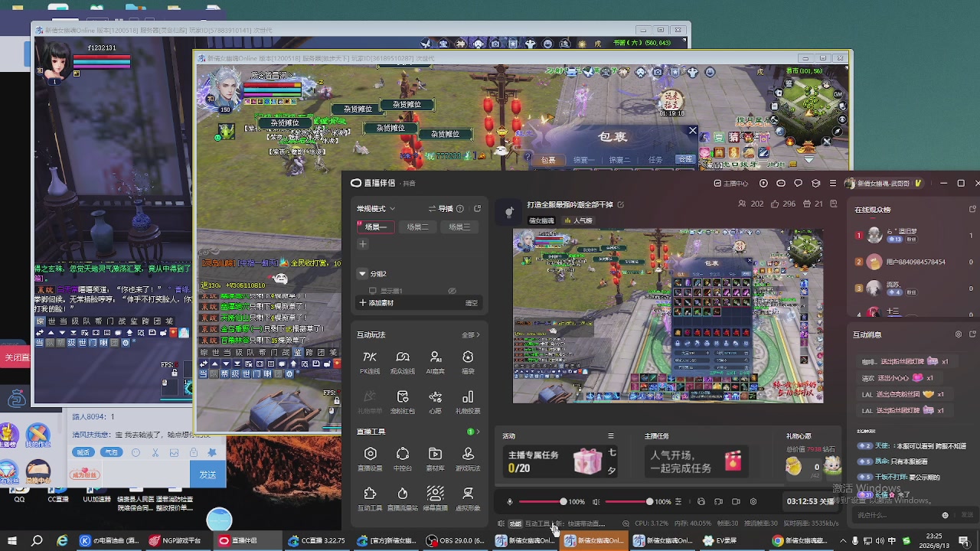Open 绿幕直播 green screen tool

(x=435, y=499)
